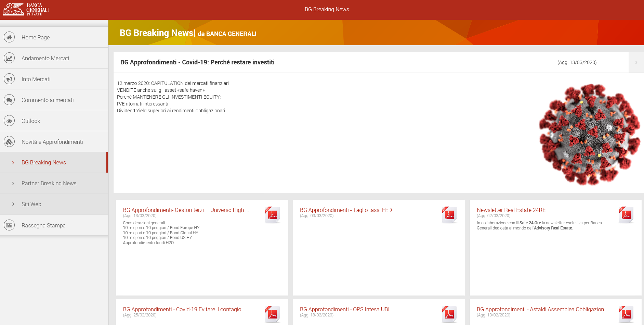The height and width of the screenshot is (325, 644).
Task: Click the (Agg. 03/03/2020) date under Taglio tassi FED
Action: (317, 216)
